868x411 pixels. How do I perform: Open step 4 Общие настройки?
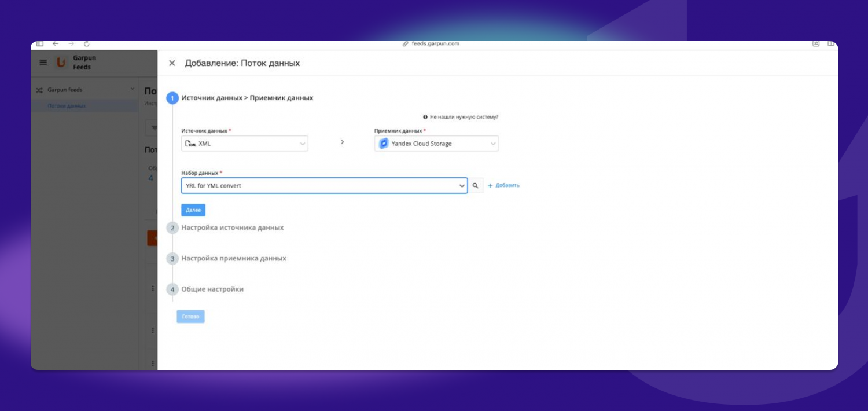click(x=212, y=289)
